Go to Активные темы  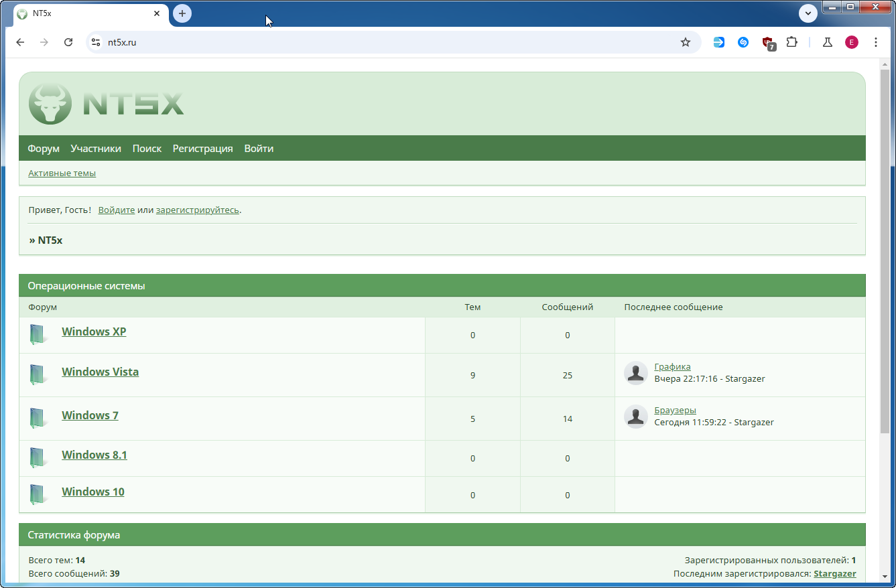62,173
